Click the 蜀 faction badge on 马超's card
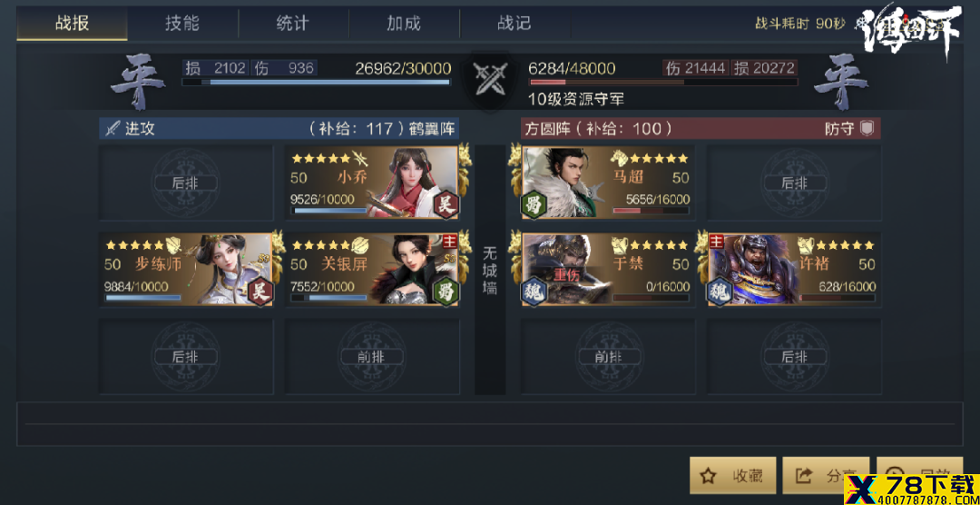980x505 pixels. (534, 204)
